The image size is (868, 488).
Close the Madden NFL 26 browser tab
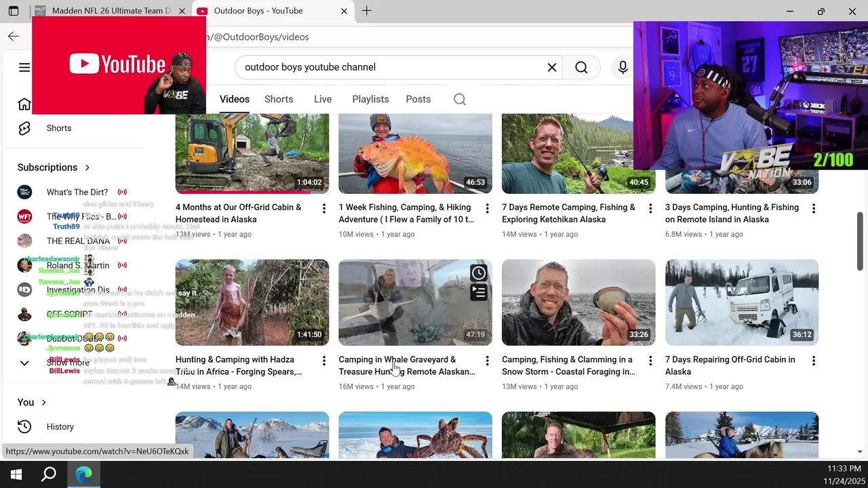pyautogui.click(x=182, y=11)
